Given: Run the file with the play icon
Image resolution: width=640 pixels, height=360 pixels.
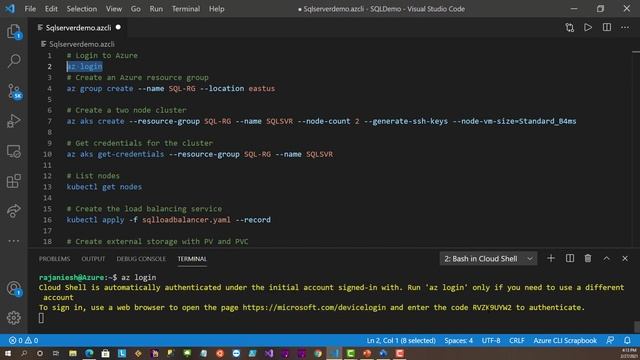Looking at the screenshot, I should click(588, 28).
